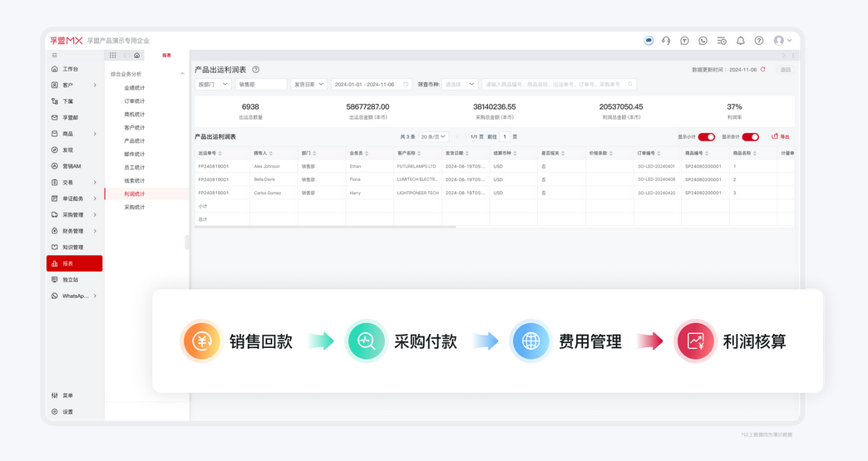This screenshot has width=868, height=461.
Task: Click the 导出 export button
Action: point(781,137)
